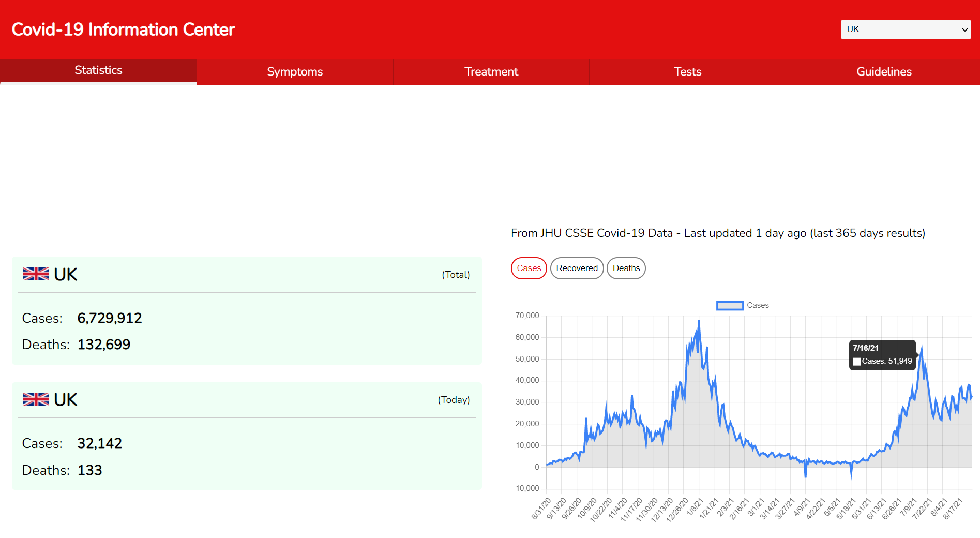Viewport: 980px width, 538px height.
Task: Click the 8/31/20 x-axis label
Action: click(x=541, y=509)
